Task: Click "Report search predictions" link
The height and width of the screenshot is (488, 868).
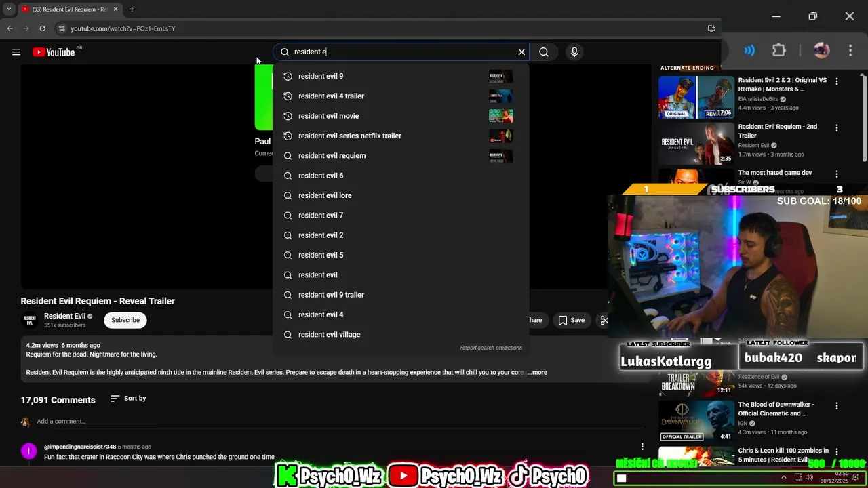Action: 491,348
